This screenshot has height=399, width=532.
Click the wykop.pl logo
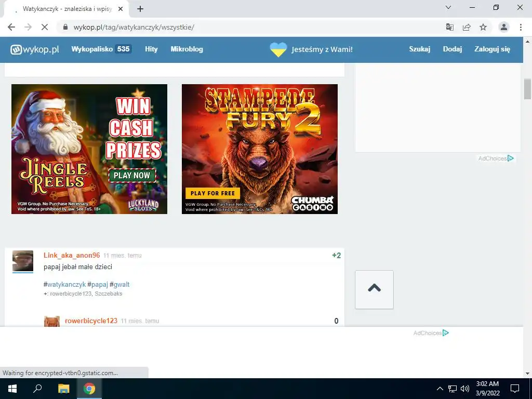[x=35, y=49]
